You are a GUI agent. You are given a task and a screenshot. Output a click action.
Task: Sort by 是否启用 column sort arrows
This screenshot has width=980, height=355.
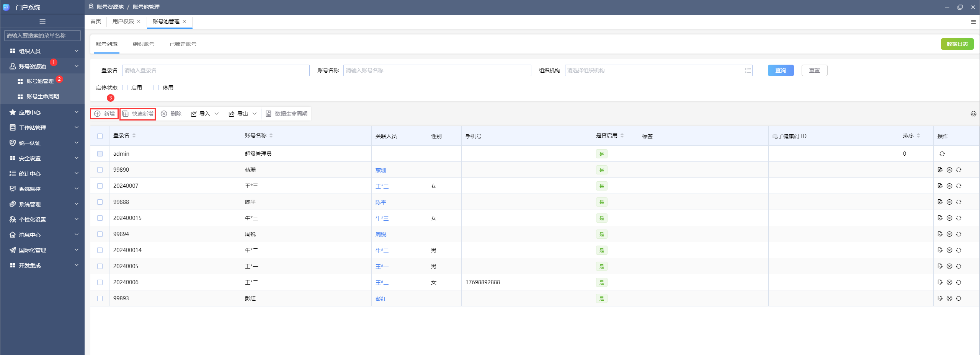click(622, 135)
